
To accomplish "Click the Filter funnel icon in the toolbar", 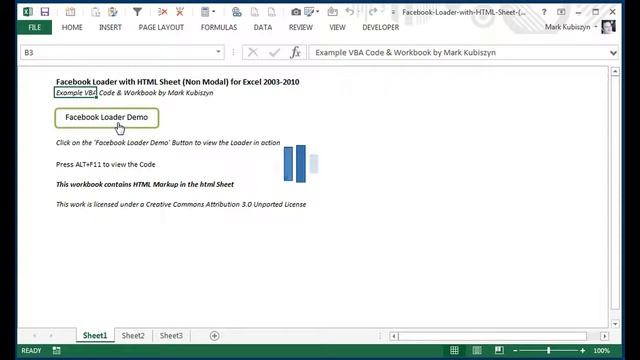I will (138, 12).
